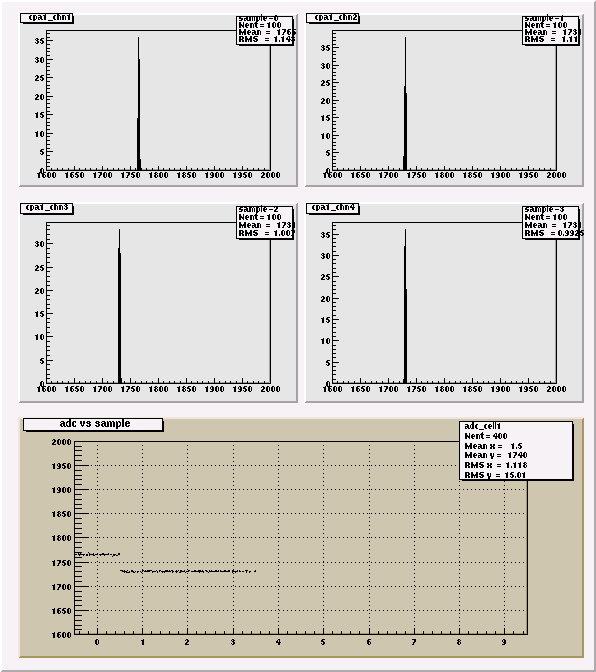596x672 pixels.
Task: Click y-axis label 1650 in adc vs sample plot
Action: (61, 611)
